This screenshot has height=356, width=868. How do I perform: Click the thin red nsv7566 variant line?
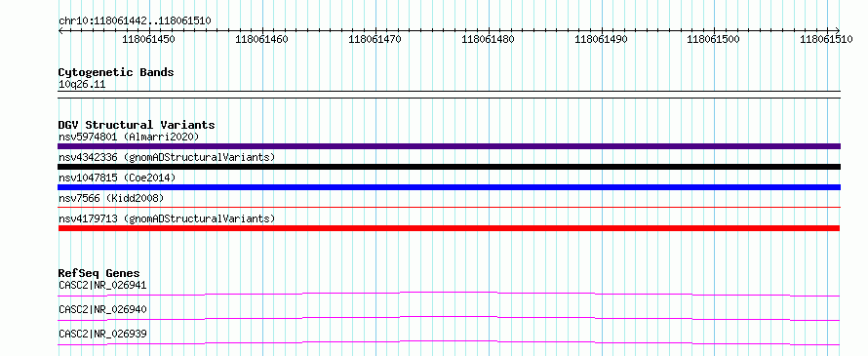coord(449,208)
